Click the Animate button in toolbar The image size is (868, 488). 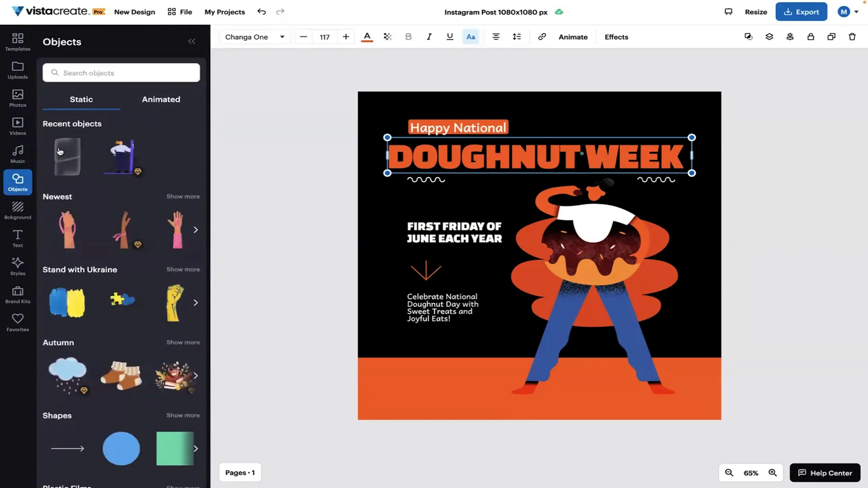[573, 37]
